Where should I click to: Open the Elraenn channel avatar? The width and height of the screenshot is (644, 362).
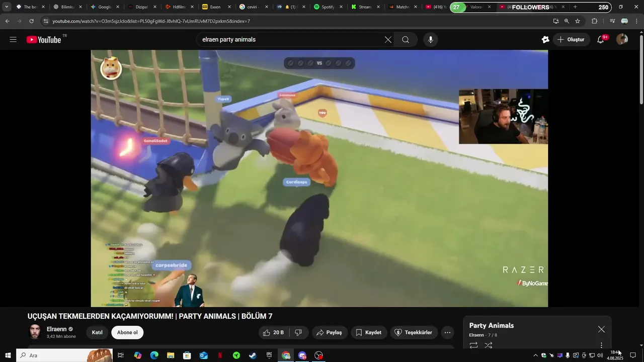coord(35,332)
